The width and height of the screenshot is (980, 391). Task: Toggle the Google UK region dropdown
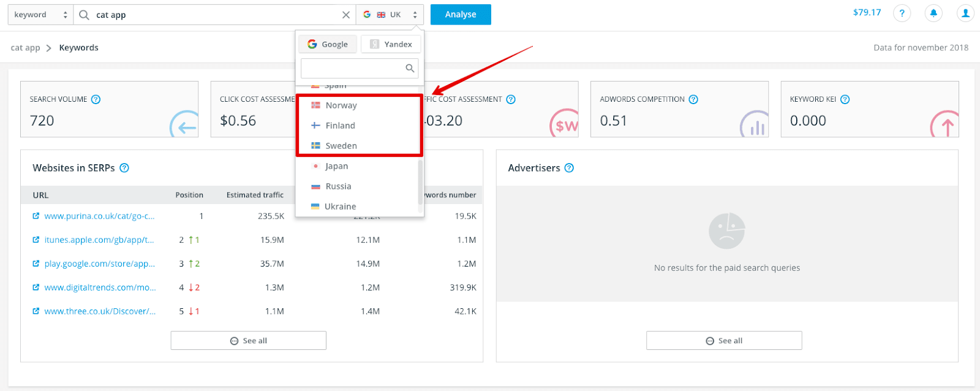pyautogui.click(x=390, y=15)
